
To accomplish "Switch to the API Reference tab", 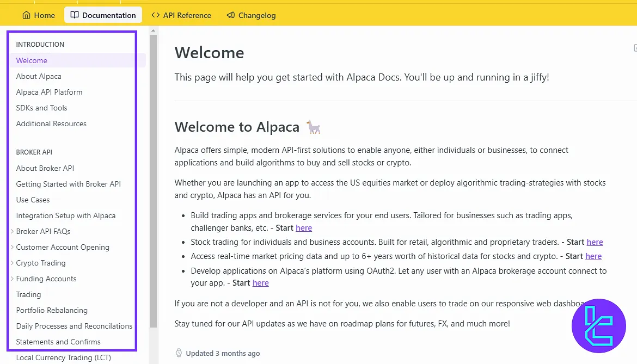I will [x=187, y=15].
